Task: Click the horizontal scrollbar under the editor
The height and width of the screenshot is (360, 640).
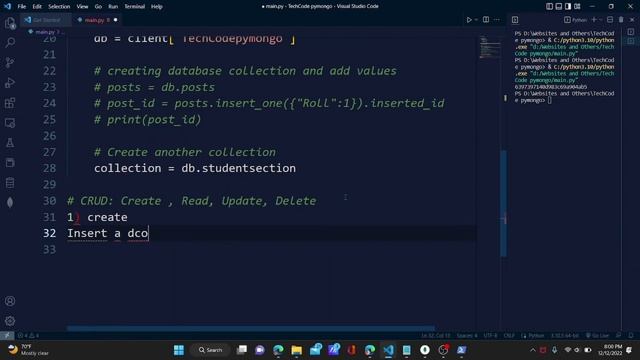Action: (x=251, y=328)
